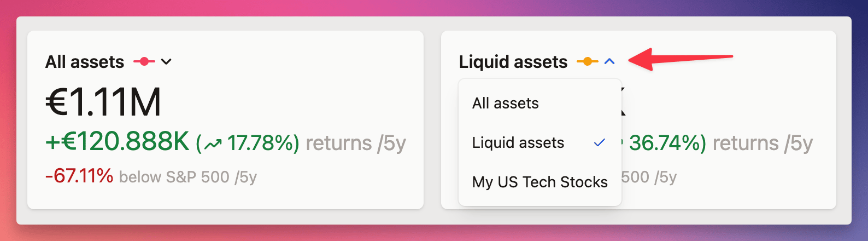Click the orange line-marker icon beside Liquid assets
The width and height of the screenshot is (868, 241).
coord(588,62)
